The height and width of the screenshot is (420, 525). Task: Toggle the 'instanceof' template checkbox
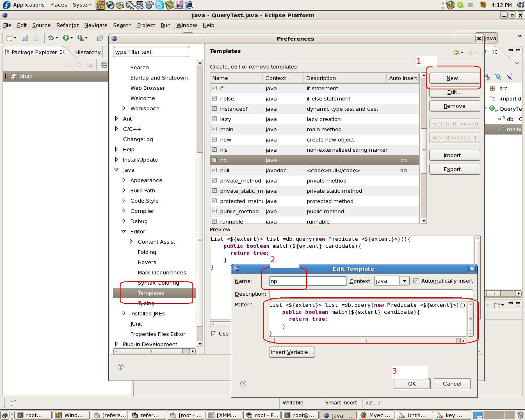tap(214, 109)
